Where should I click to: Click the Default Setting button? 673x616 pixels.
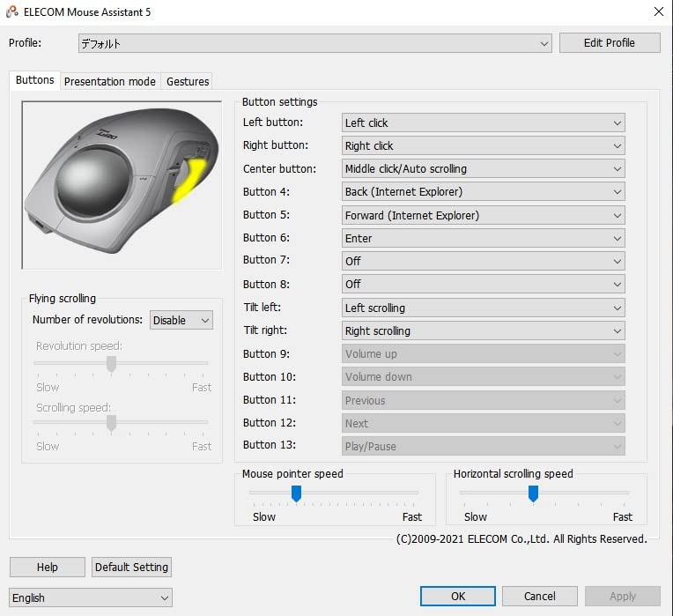click(x=131, y=567)
